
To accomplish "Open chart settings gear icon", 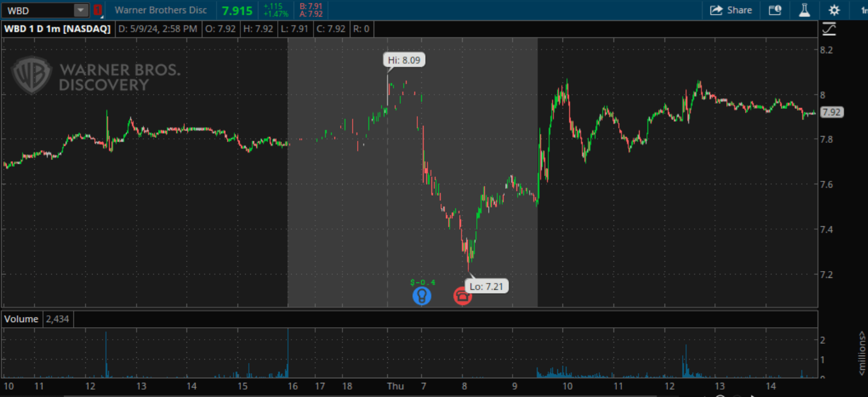I will click(x=834, y=10).
